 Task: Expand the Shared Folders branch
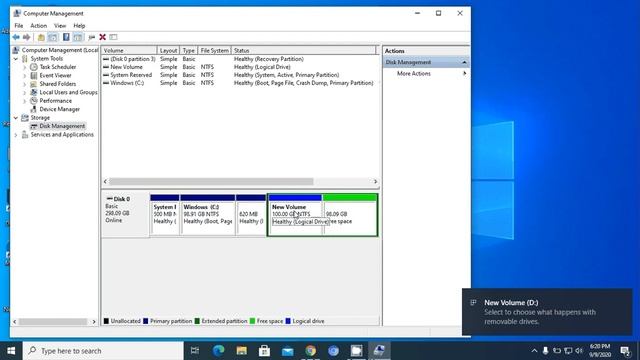[24, 84]
